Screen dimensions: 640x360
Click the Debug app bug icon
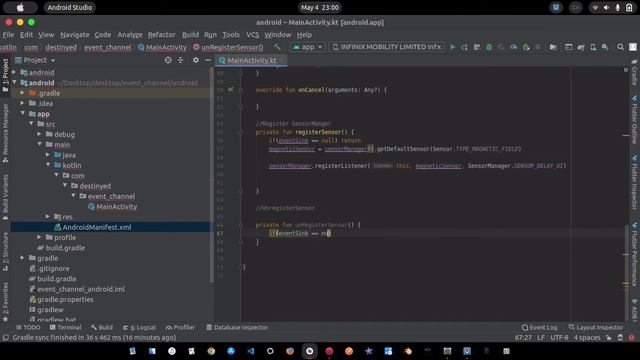(x=489, y=47)
